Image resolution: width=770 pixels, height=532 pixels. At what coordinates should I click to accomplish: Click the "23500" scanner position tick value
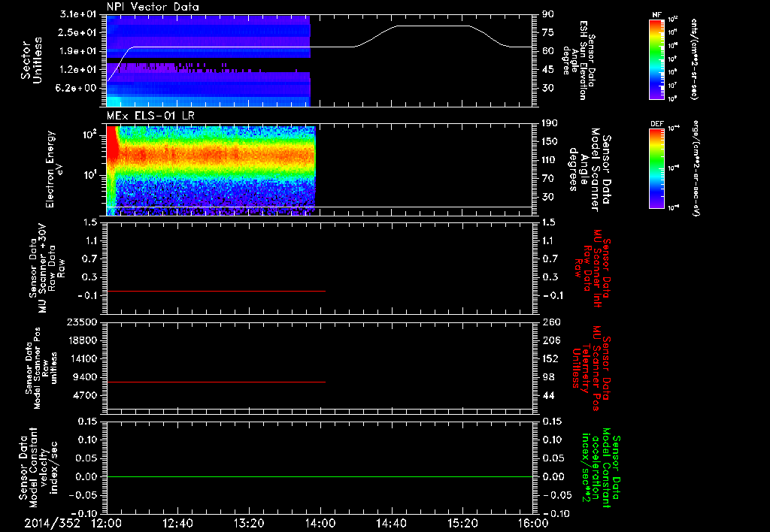pyautogui.click(x=81, y=322)
